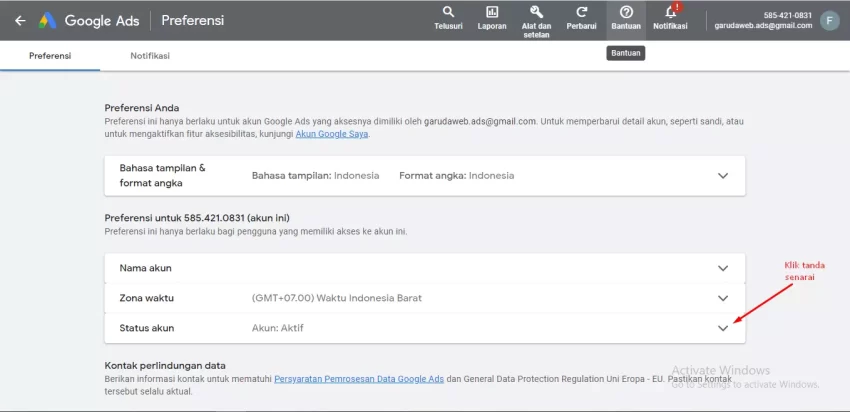Expand Bahasa tampilan & format angka chevron
850x412 pixels.
coord(723,176)
